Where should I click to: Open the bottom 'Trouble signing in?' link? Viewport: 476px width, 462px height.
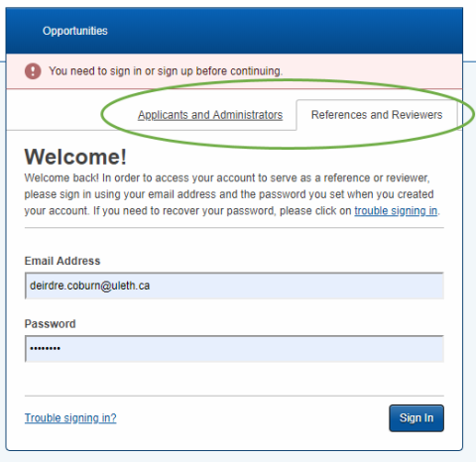click(x=70, y=418)
